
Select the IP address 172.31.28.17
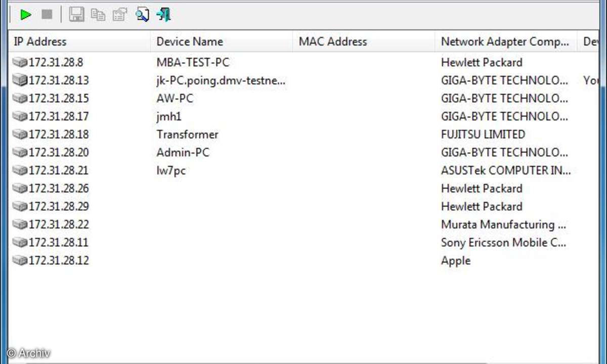click(x=59, y=116)
